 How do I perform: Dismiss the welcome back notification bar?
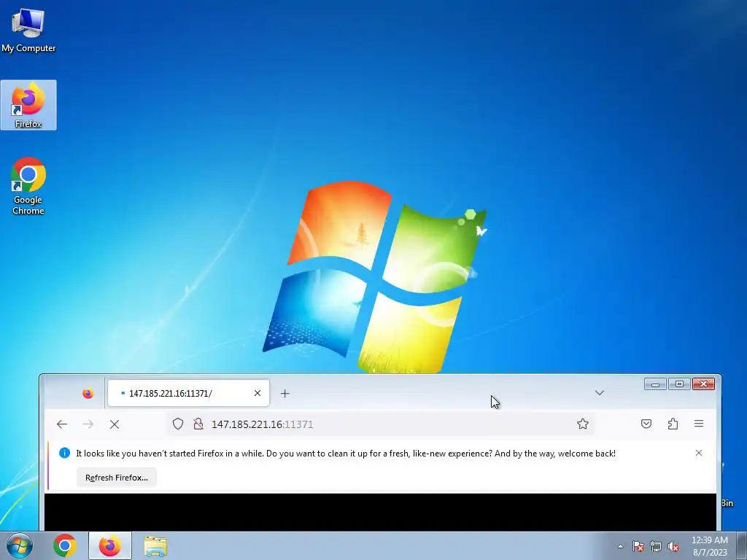[x=699, y=453]
